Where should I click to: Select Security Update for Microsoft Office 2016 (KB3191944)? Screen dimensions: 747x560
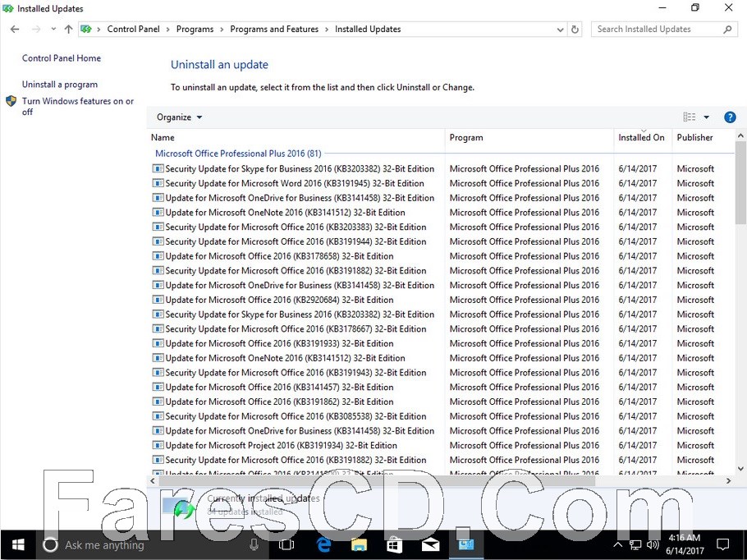click(x=296, y=241)
